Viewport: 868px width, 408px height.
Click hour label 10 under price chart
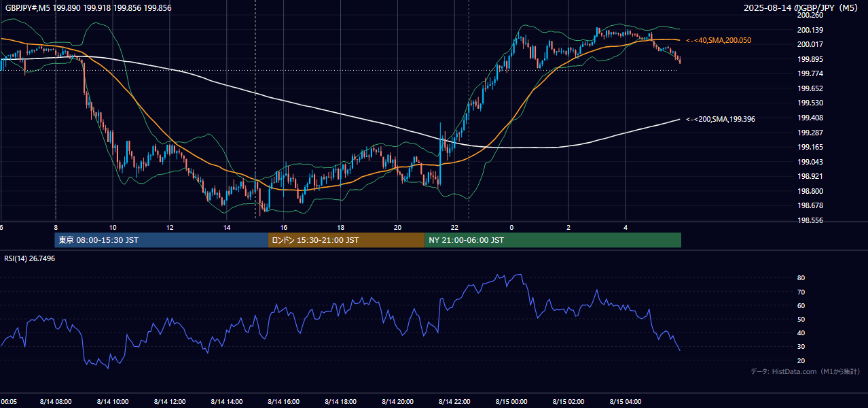click(x=113, y=228)
